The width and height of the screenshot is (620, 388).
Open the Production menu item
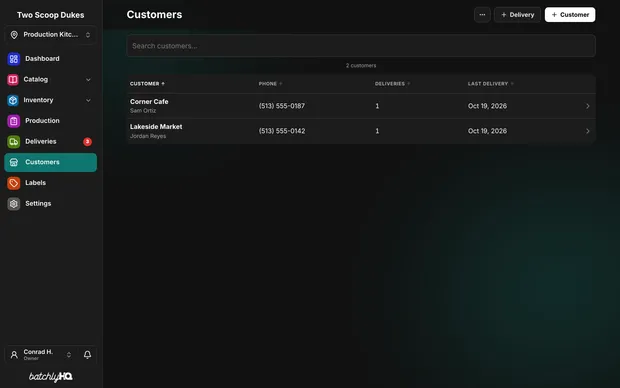pyautogui.click(x=50, y=121)
